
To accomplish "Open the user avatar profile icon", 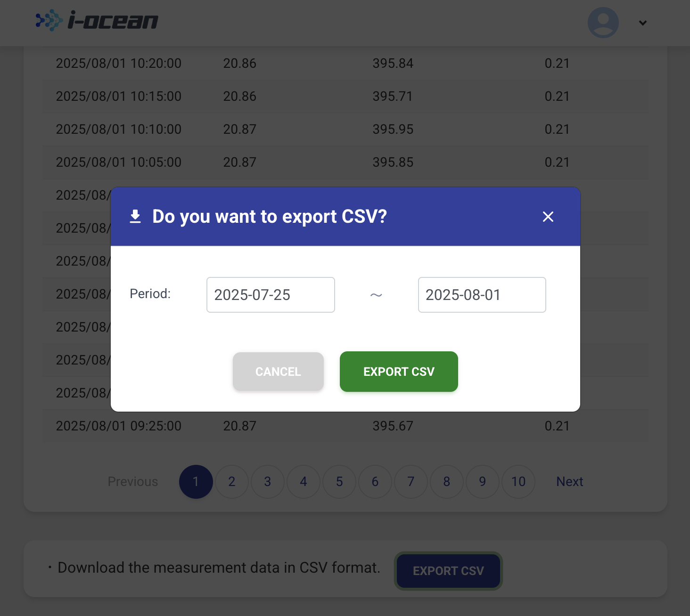I will pyautogui.click(x=603, y=23).
